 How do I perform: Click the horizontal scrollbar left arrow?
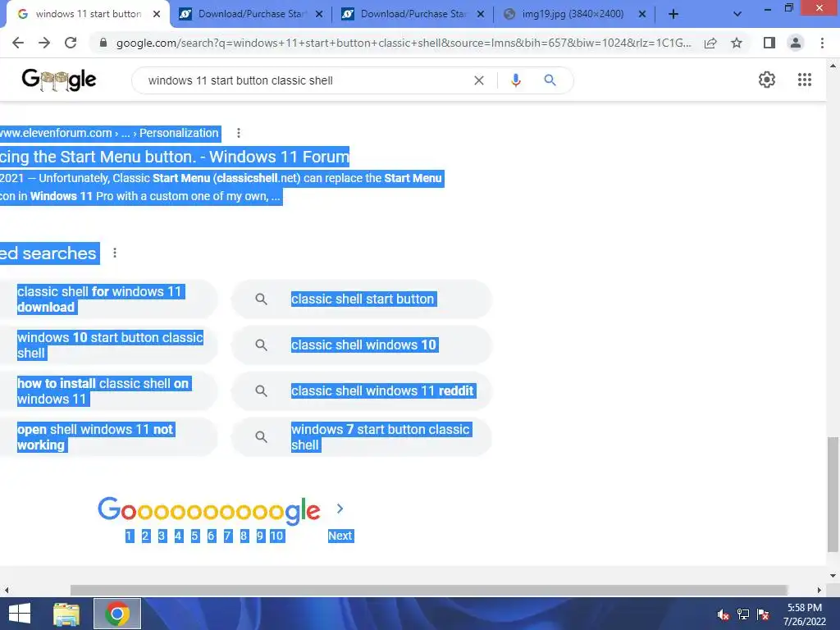click(x=6, y=590)
